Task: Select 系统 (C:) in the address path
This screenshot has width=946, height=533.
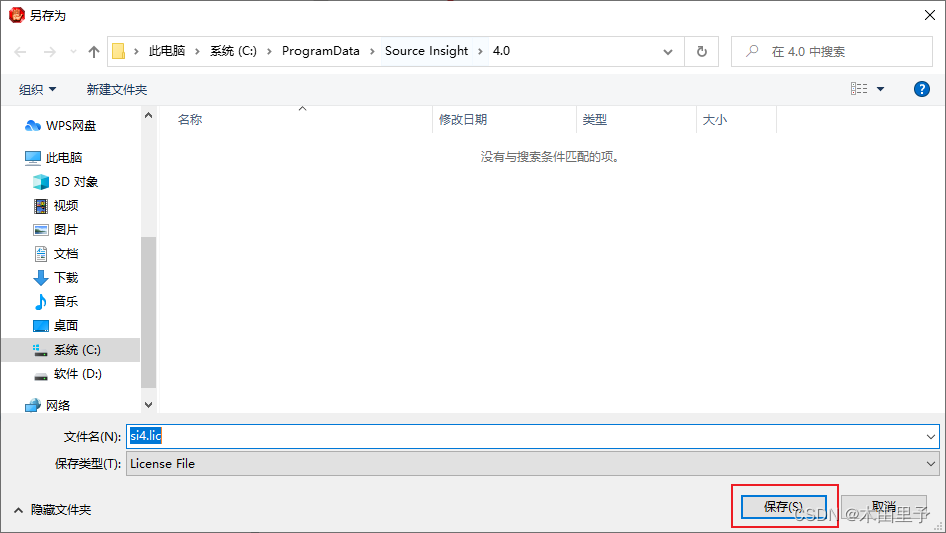Action: [233, 51]
